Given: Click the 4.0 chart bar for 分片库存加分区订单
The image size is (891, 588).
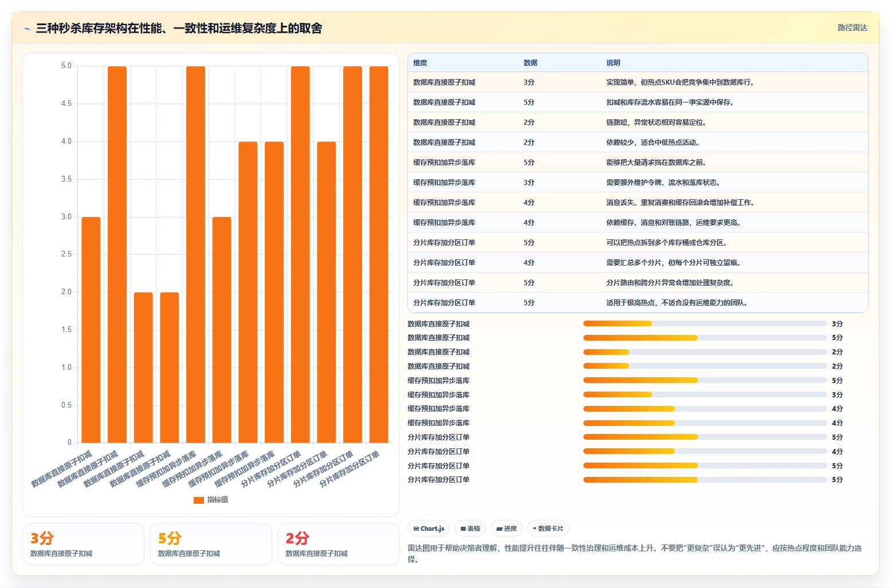Looking at the screenshot, I should pyautogui.click(x=327, y=292).
